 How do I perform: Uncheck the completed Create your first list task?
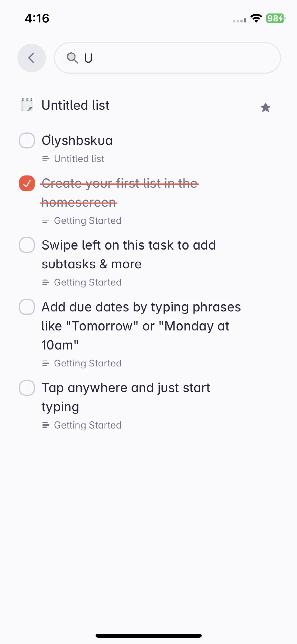27,183
